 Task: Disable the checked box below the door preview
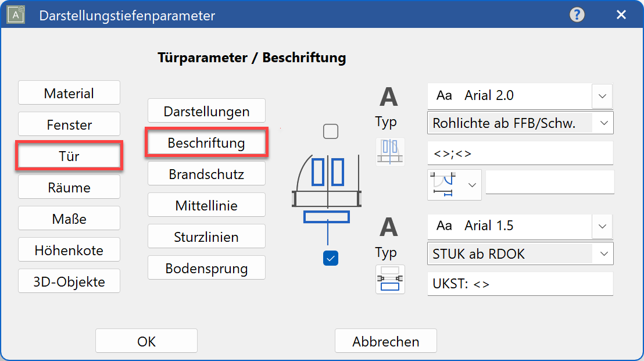tap(331, 258)
